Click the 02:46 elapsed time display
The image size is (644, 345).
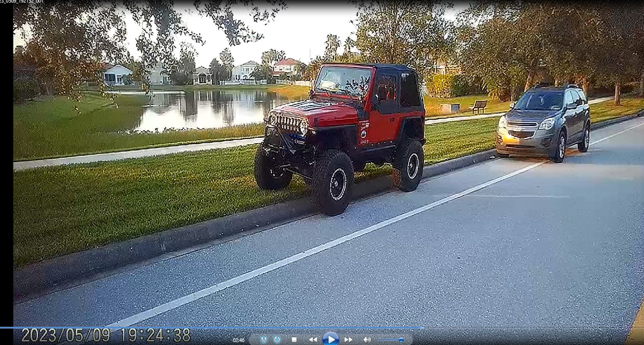pos(238,339)
